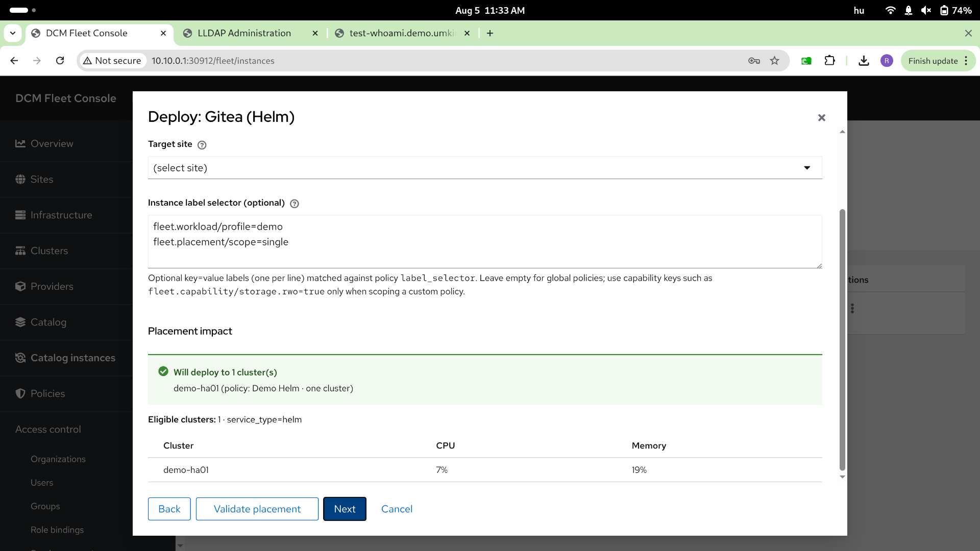Open Role bindings under Access control
The image size is (980, 551).
(x=57, y=530)
